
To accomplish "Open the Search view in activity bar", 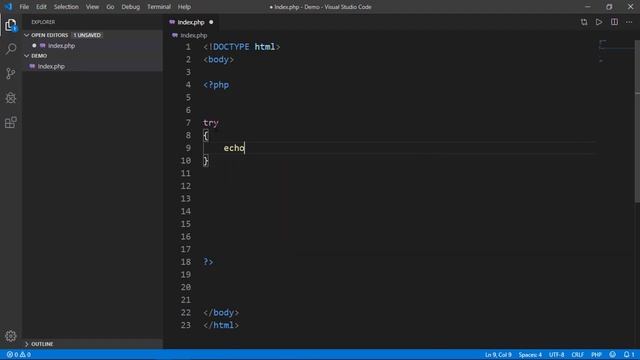I will click(x=11, y=49).
